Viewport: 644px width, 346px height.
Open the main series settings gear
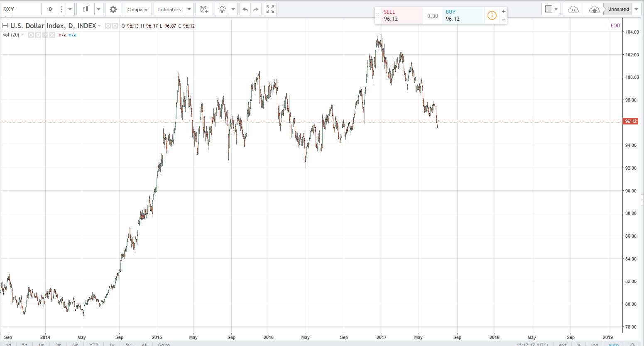115,26
